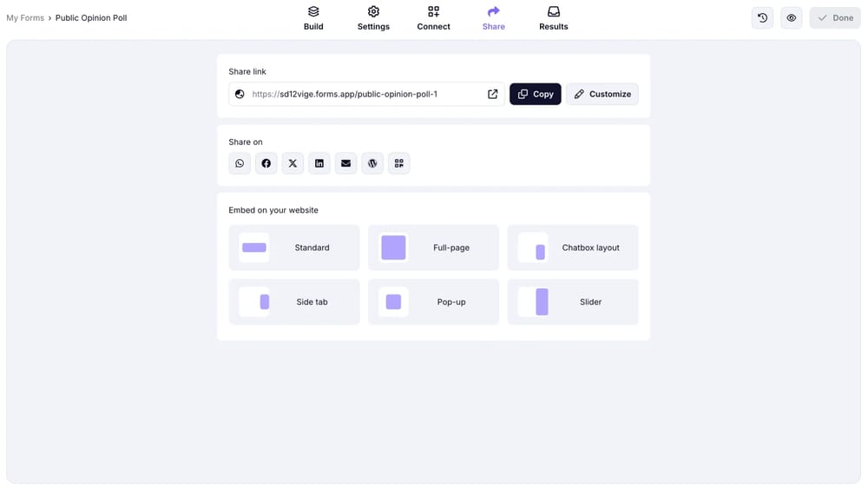868x490 pixels.
Task: Copy the share link
Action: tap(535, 94)
